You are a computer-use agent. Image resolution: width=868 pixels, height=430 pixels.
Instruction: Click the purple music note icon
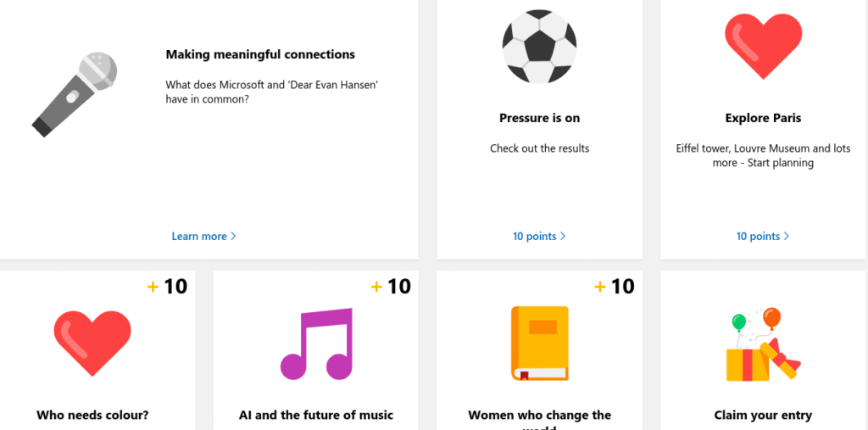click(x=316, y=343)
